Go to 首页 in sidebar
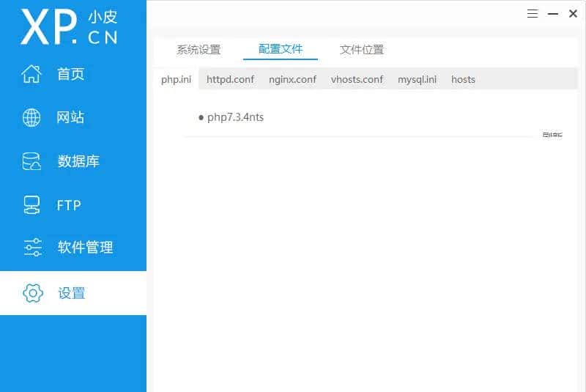 [70, 74]
